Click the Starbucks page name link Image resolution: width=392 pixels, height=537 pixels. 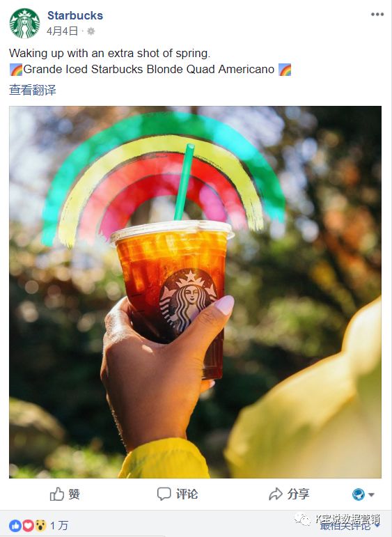[x=75, y=15]
